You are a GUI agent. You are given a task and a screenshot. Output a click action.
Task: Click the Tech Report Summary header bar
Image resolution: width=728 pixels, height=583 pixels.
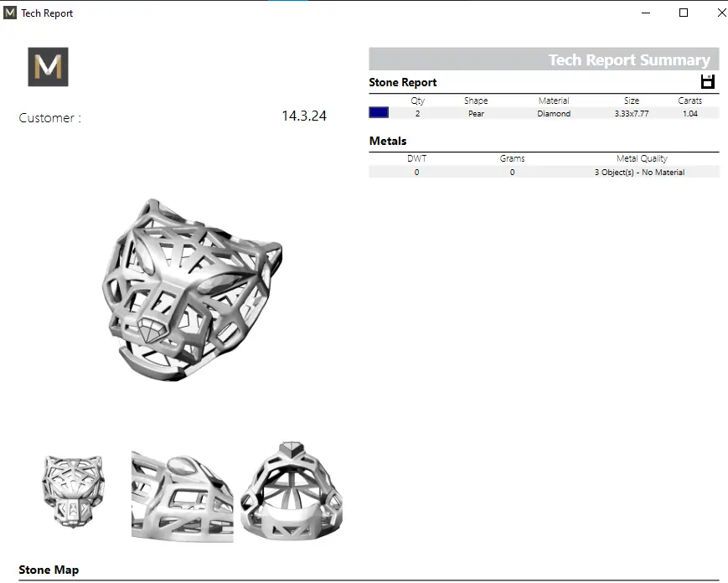pyautogui.click(x=544, y=59)
